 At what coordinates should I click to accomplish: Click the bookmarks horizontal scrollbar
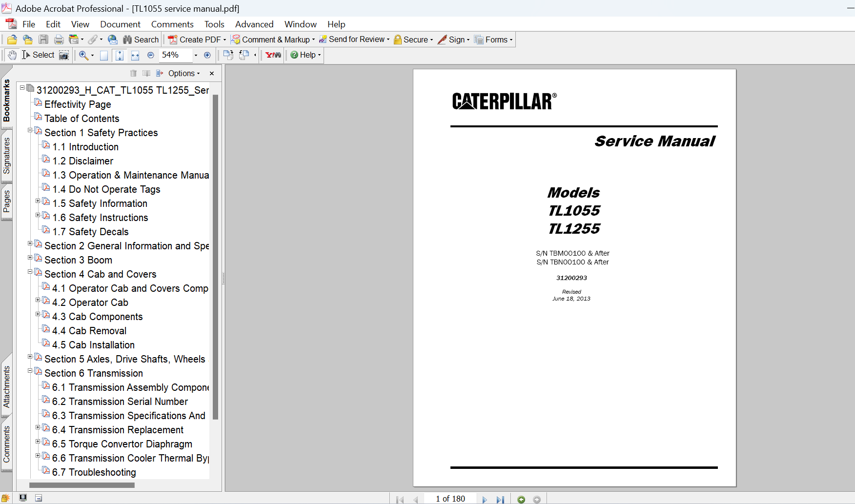tap(81, 485)
